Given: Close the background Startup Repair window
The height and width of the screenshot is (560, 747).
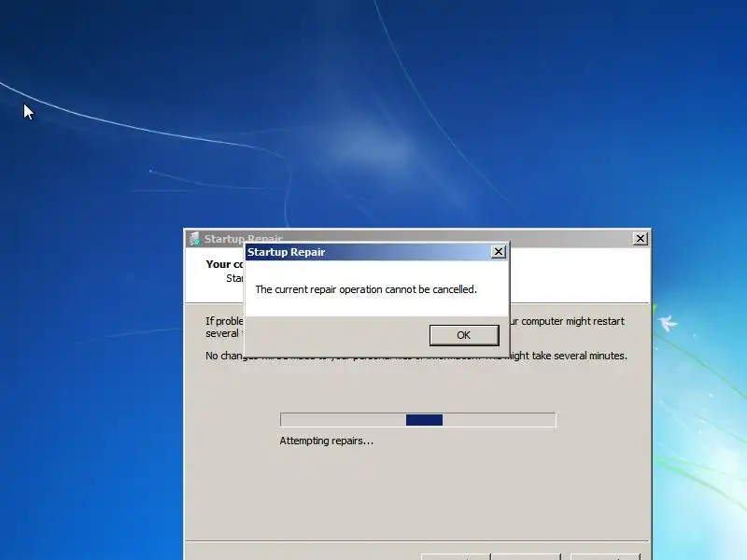Looking at the screenshot, I should coord(641,239).
